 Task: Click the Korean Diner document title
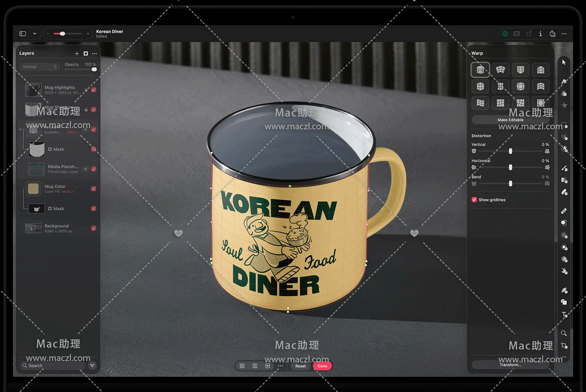click(x=110, y=32)
